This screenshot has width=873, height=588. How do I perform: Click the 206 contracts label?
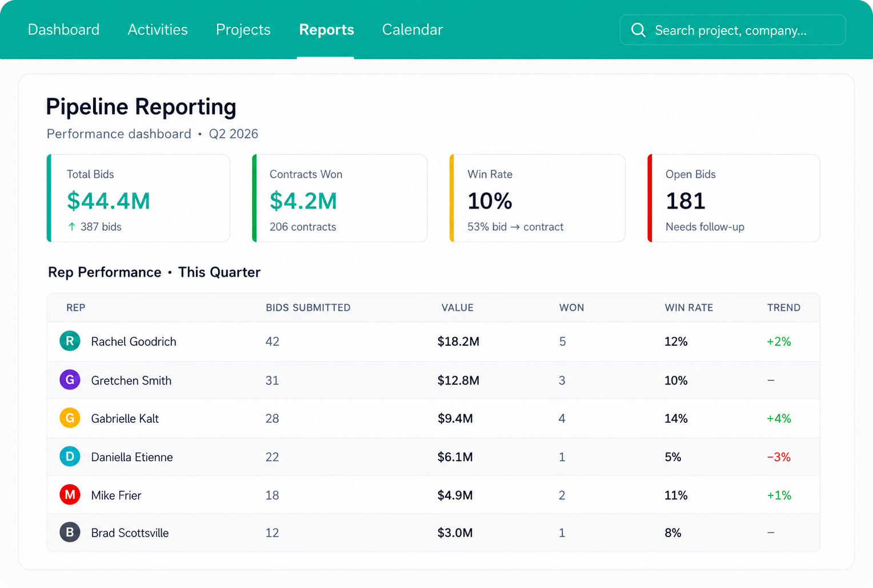click(303, 227)
